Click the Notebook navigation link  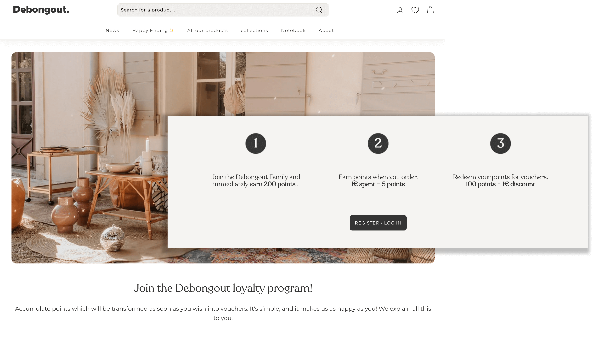(293, 30)
